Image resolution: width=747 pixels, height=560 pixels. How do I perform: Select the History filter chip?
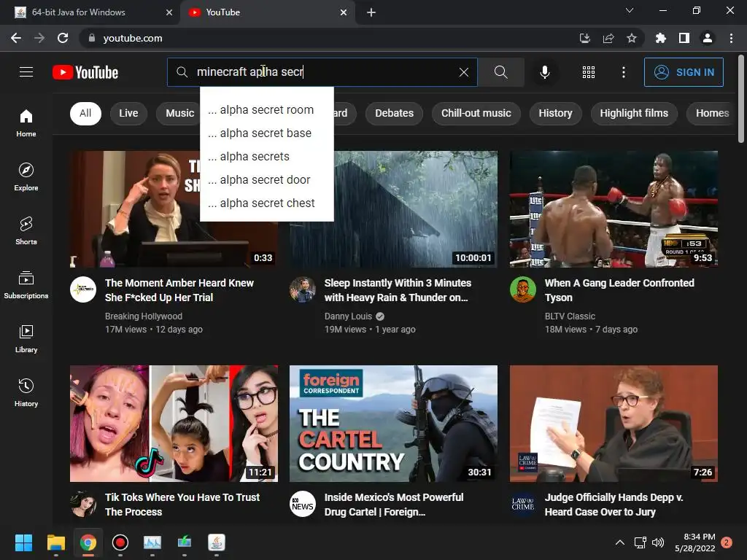pyautogui.click(x=555, y=113)
